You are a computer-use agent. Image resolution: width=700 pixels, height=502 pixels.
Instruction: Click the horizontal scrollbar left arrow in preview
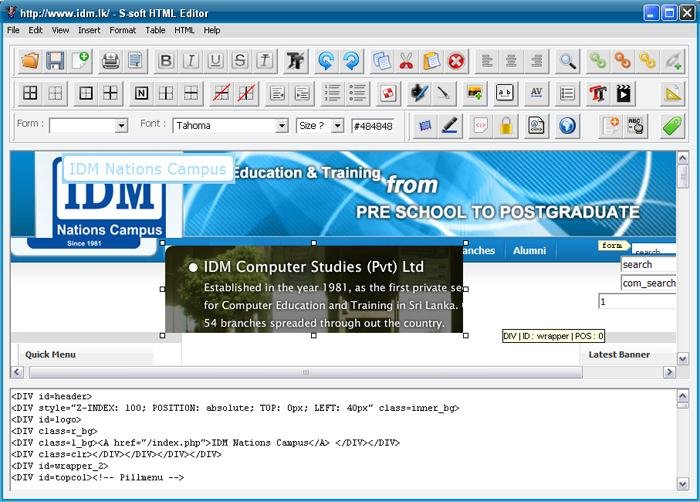point(17,372)
